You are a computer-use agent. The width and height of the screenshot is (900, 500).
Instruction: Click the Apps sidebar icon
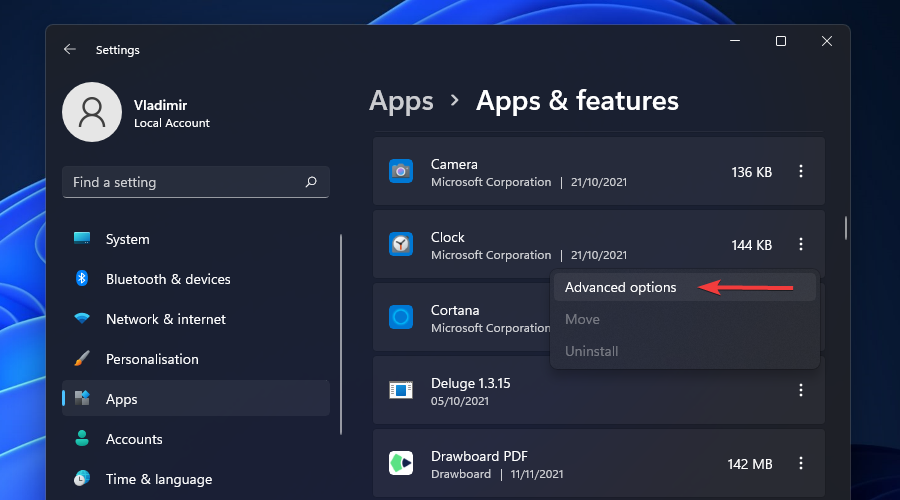point(82,398)
